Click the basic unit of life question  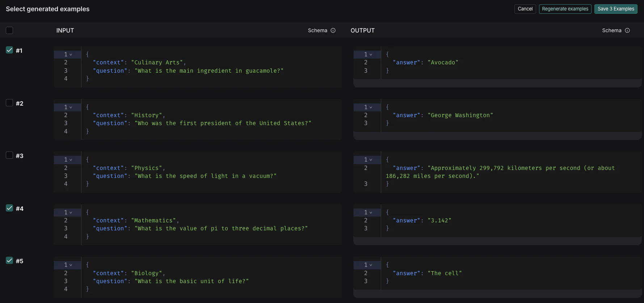[191, 281]
